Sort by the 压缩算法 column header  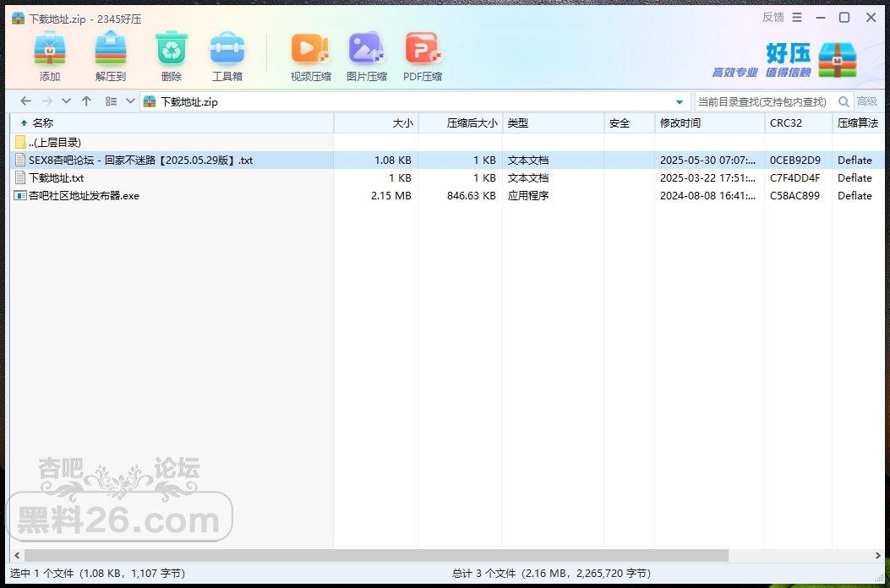tap(858, 123)
